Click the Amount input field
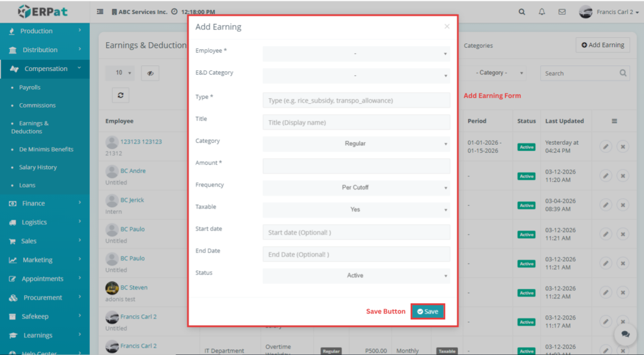 tap(356, 166)
